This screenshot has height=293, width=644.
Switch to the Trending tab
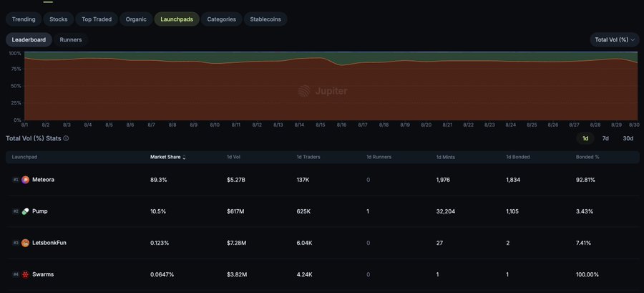click(x=24, y=19)
